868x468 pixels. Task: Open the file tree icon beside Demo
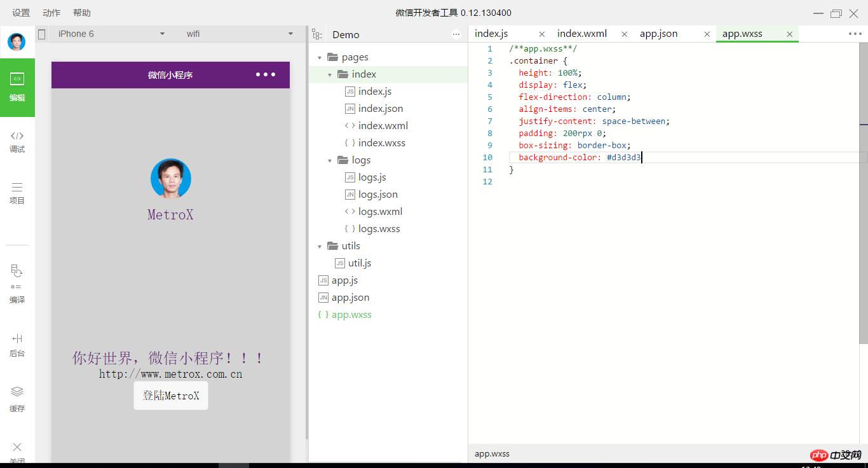click(x=317, y=34)
